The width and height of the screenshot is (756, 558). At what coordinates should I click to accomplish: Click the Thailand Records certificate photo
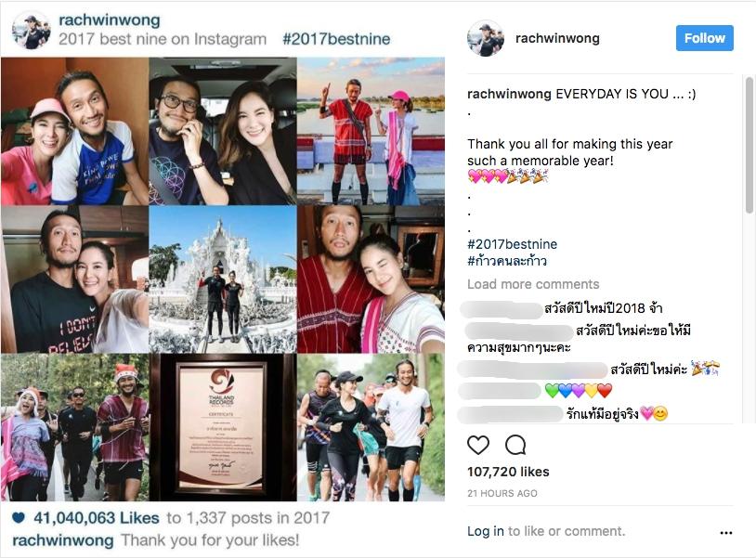coord(223,427)
